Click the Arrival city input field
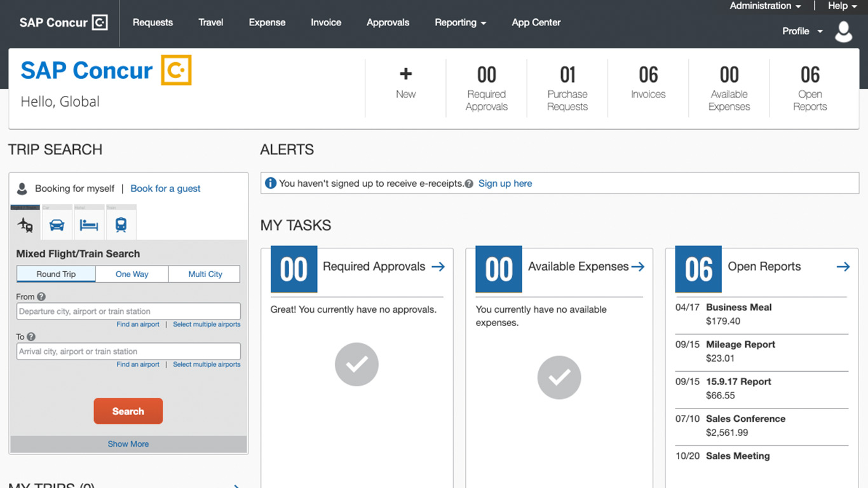Image resolution: width=868 pixels, height=488 pixels. click(128, 351)
